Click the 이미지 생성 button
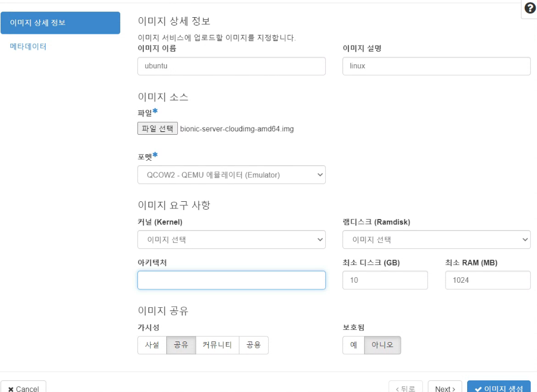The image size is (537, 392). point(499,387)
